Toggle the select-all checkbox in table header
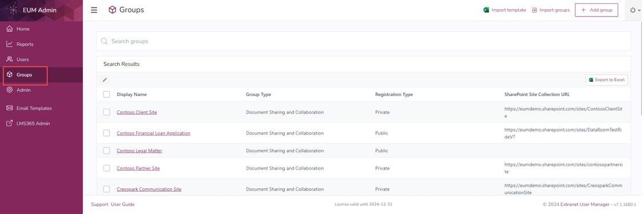Viewport: 644px width, 214px height. pyautogui.click(x=106, y=94)
